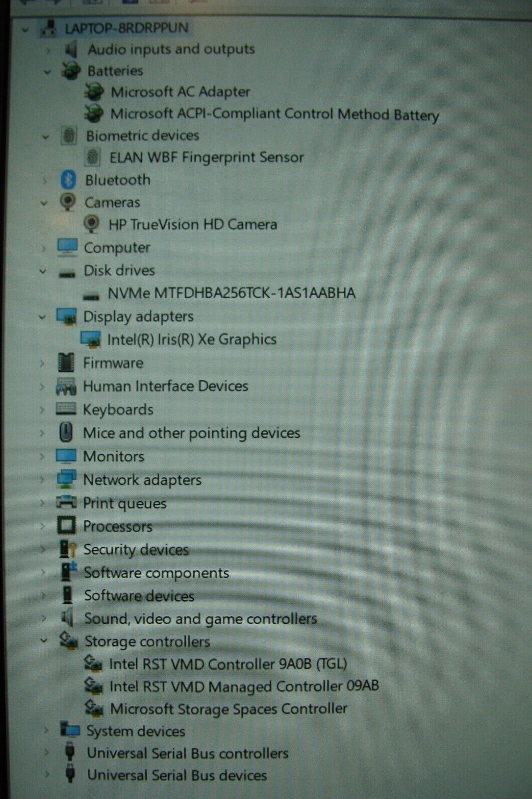
Task: Collapse the Storage controllers category
Action: (44, 641)
